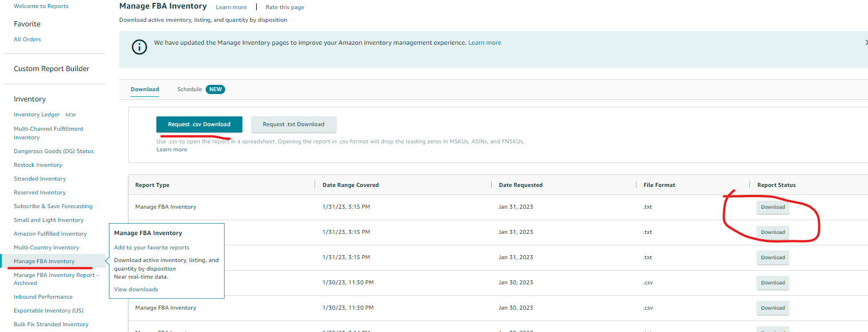Select Manage FBA Inventory in sidebar
Viewport: 868px width, 332px height.
click(x=44, y=261)
